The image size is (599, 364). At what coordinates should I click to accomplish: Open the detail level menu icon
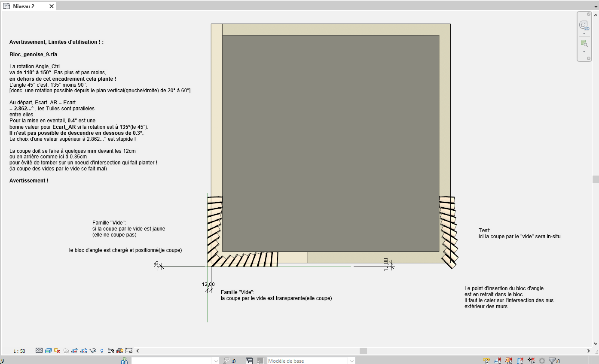click(39, 351)
